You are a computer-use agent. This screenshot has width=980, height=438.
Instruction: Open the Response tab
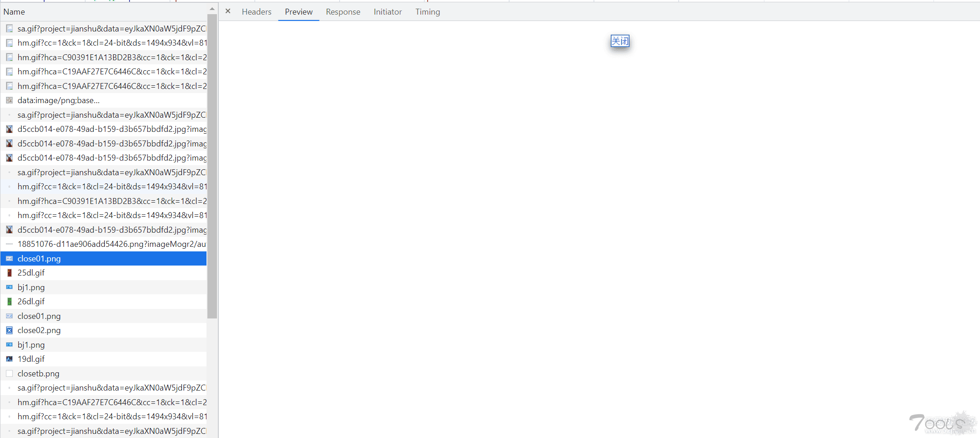click(343, 12)
